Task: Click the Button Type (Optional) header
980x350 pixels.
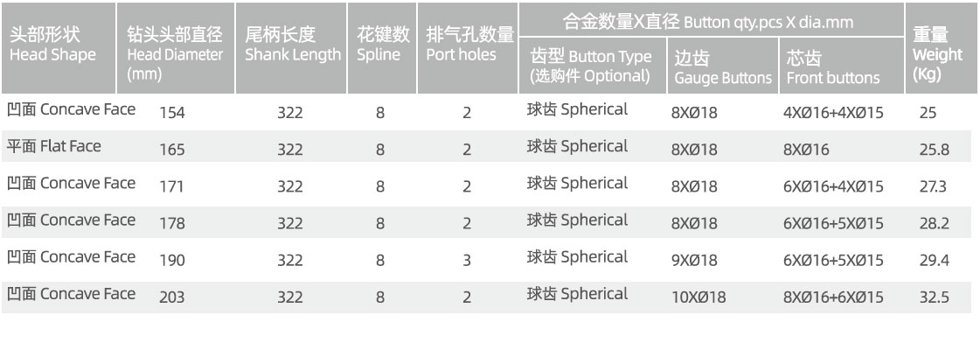Action: coord(591,66)
